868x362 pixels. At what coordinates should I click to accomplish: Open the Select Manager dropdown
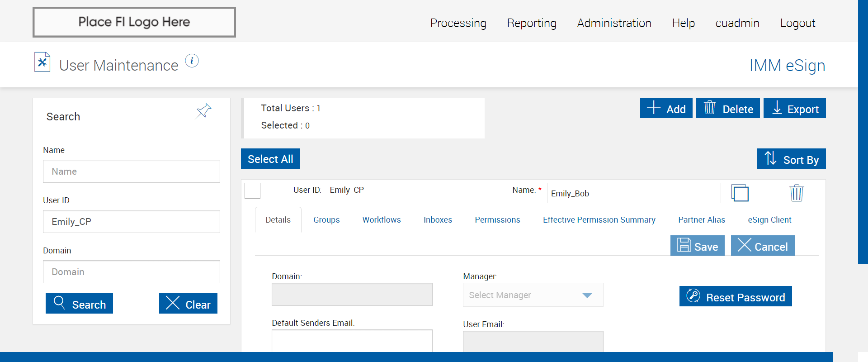(x=533, y=295)
